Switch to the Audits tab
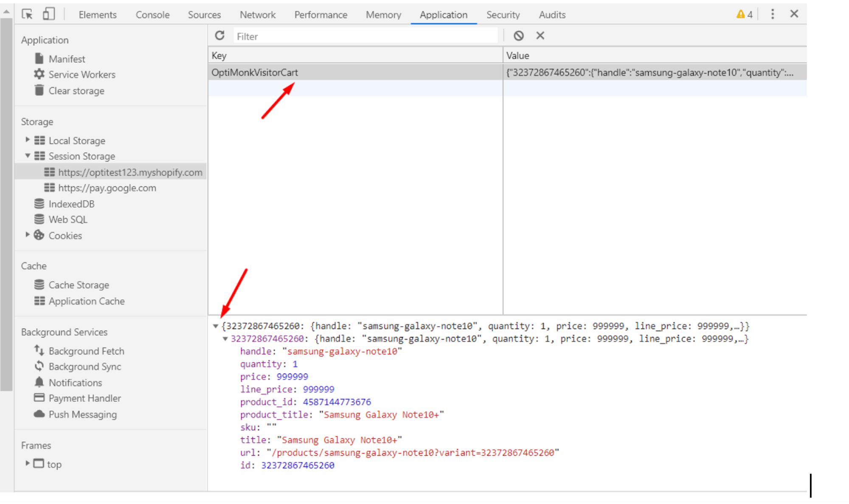849x504 pixels. pos(552,15)
